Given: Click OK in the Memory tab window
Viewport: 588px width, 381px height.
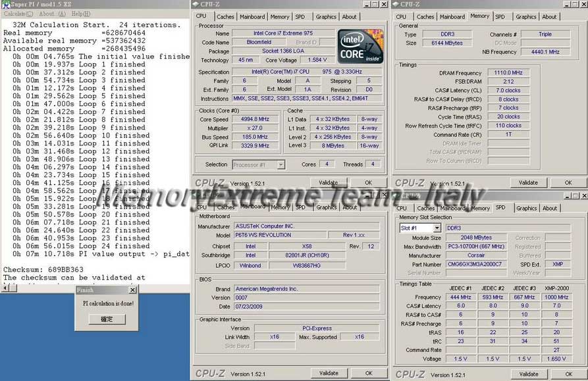Looking at the screenshot, I should click(568, 182).
